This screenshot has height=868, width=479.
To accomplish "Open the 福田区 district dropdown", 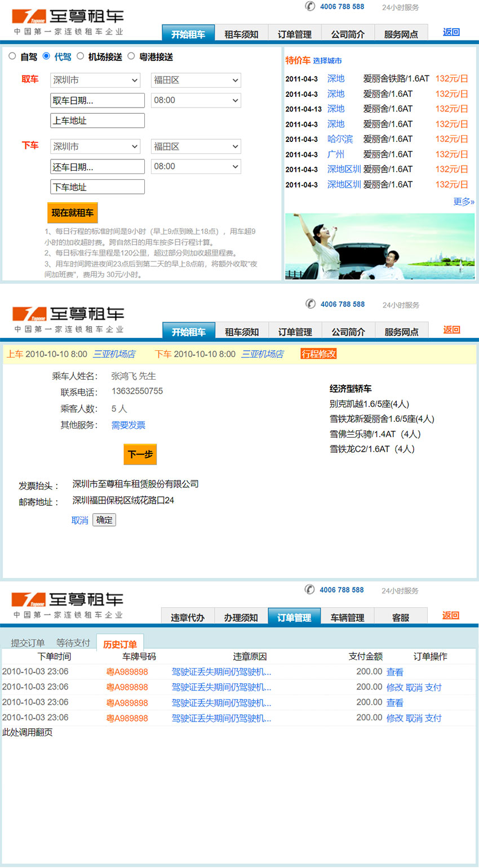I will tap(195, 80).
